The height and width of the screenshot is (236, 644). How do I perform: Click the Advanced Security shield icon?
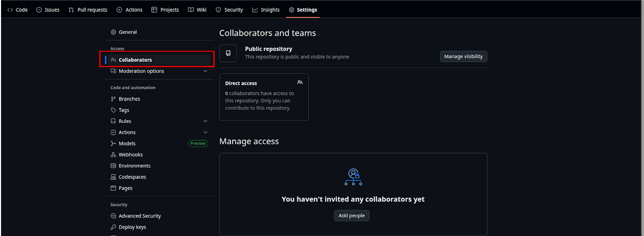pos(114,216)
